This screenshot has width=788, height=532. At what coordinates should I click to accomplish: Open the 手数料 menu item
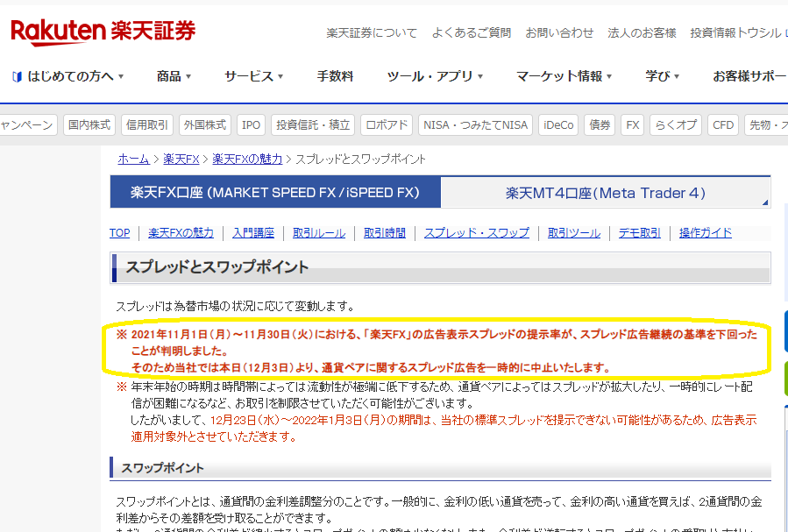click(x=335, y=76)
